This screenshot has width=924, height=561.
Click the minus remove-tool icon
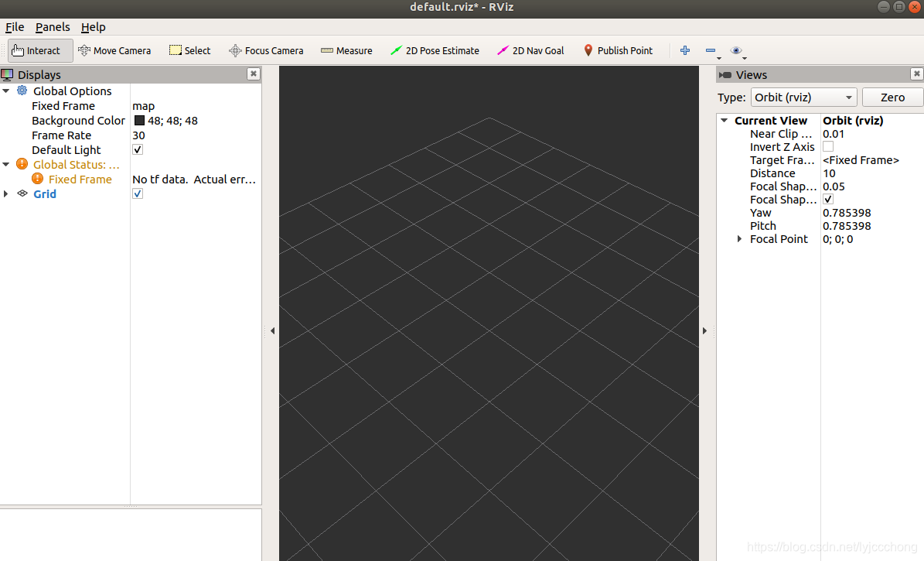coord(711,51)
